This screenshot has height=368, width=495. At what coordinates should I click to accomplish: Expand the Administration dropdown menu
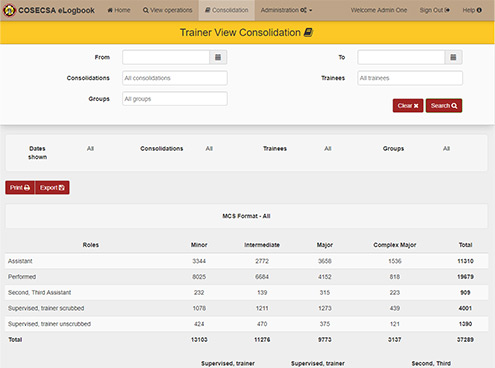pos(286,10)
